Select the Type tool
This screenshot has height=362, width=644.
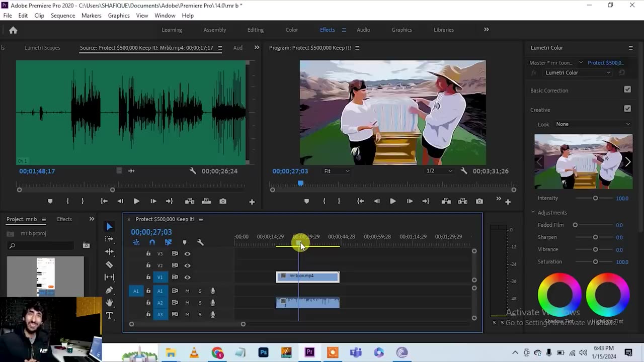tap(109, 315)
